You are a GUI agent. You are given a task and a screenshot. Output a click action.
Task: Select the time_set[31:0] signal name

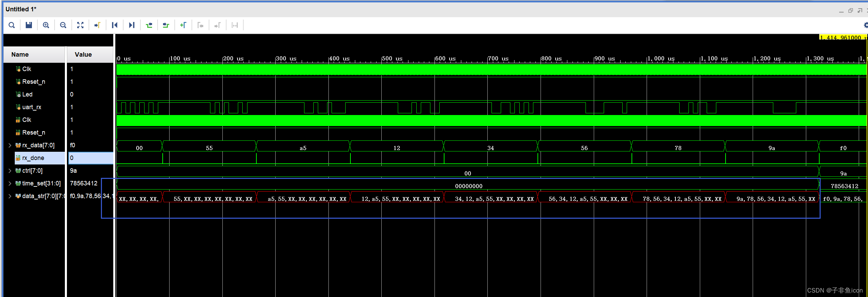pos(41,183)
